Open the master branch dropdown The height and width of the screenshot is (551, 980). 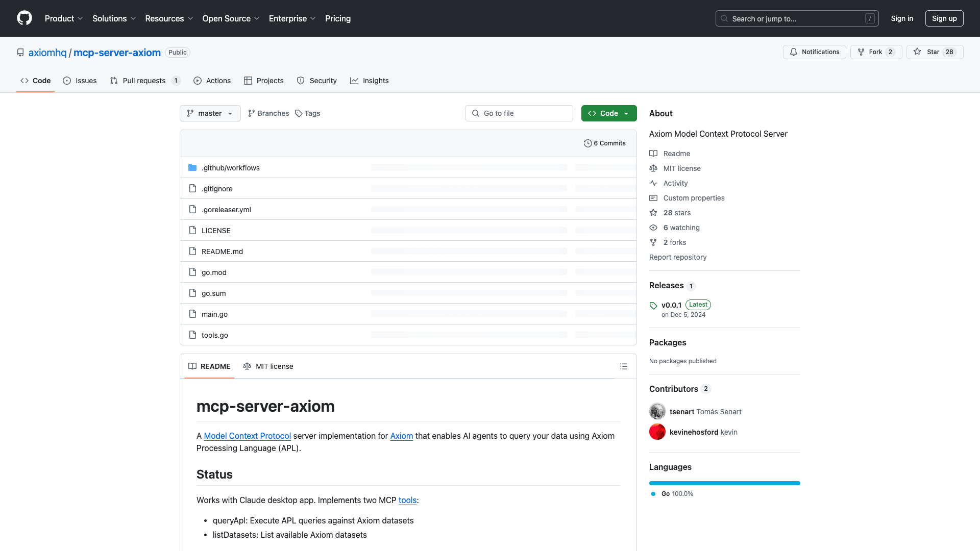pos(210,113)
